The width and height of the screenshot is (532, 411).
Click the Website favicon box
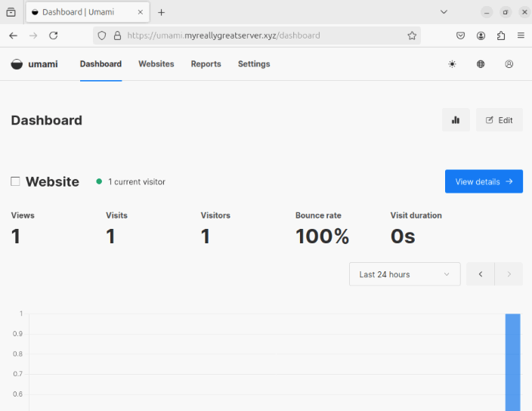pyautogui.click(x=15, y=181)
